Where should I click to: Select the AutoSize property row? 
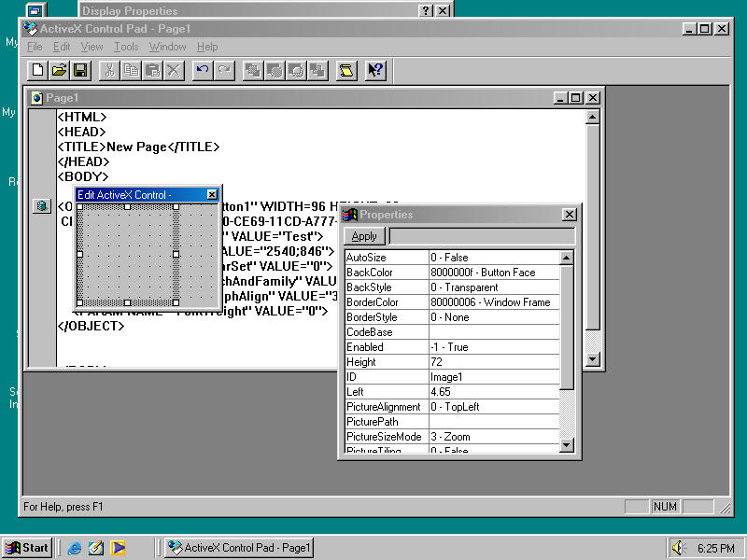point(452,258)
